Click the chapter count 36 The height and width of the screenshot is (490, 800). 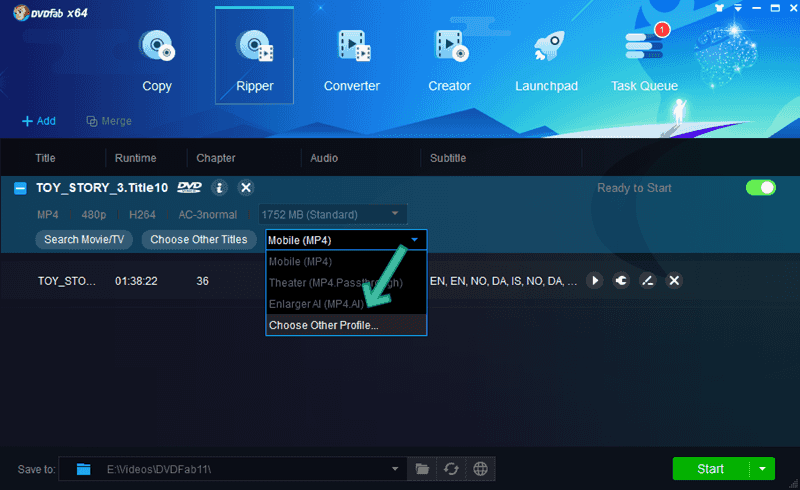click(x=203, y=281)
